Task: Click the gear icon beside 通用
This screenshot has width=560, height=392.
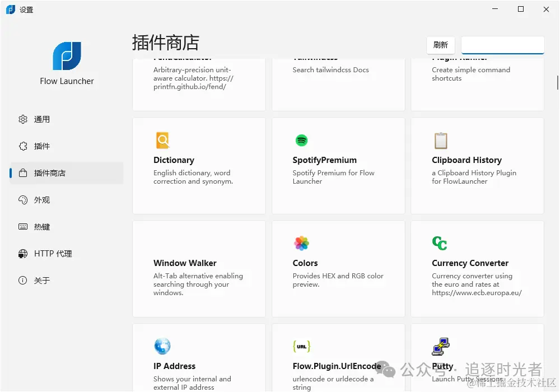Action: [x=23, y=119]
